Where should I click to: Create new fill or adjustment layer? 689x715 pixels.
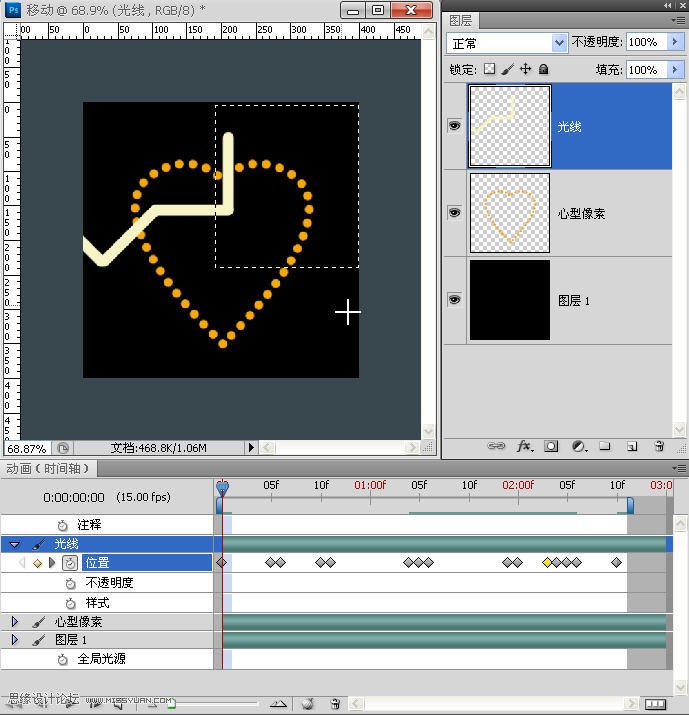(x=579, y=446)
